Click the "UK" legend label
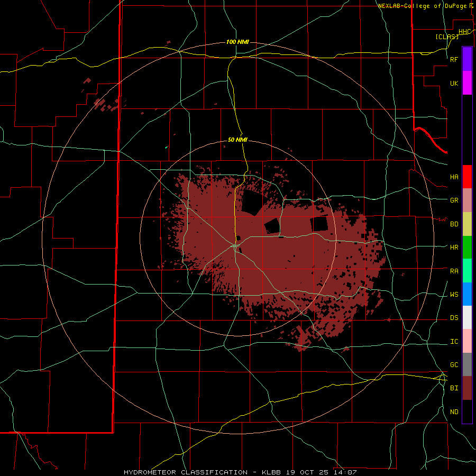The image size is (476, 476). click(x=454, y=83)
